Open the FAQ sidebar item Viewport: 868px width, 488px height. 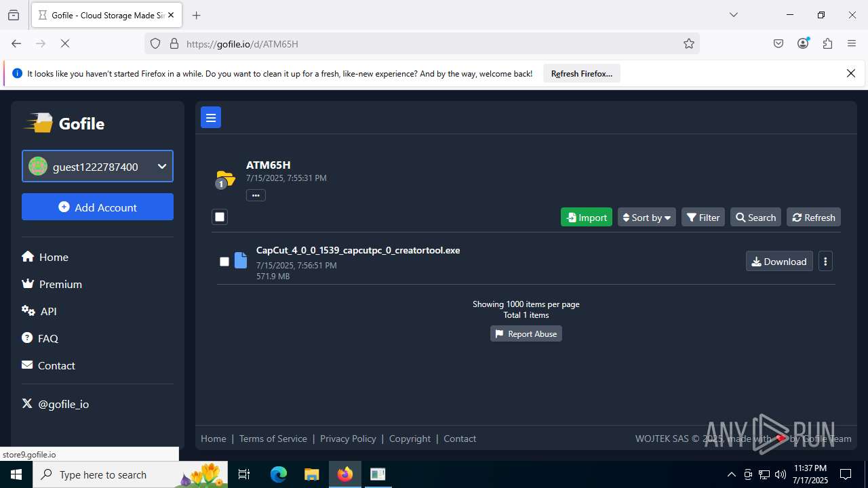[40, 338]
